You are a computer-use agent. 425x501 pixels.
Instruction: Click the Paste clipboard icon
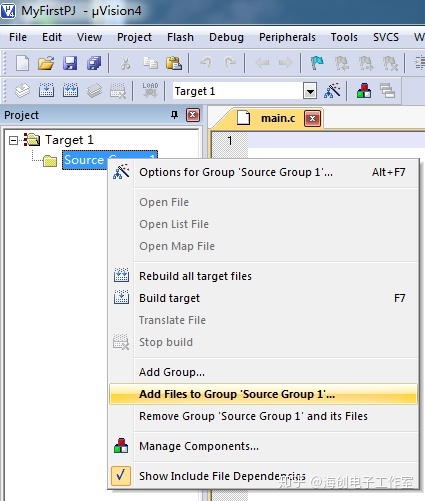point(174,63)
